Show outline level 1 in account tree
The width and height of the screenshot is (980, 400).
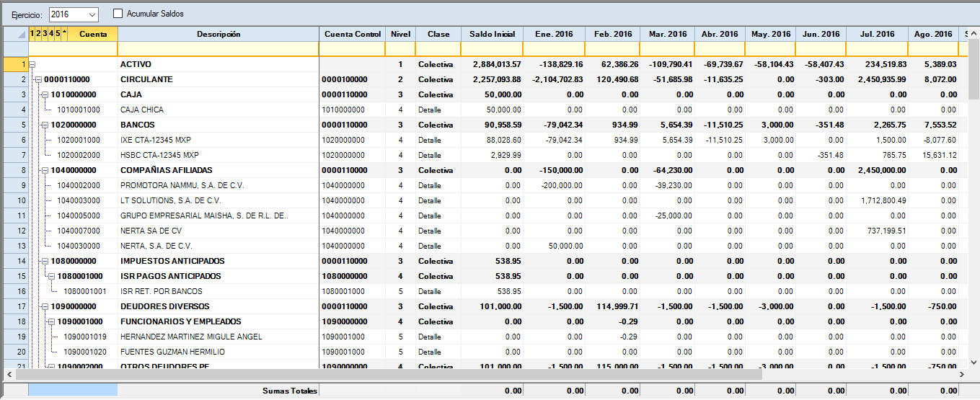coord(32,34)
